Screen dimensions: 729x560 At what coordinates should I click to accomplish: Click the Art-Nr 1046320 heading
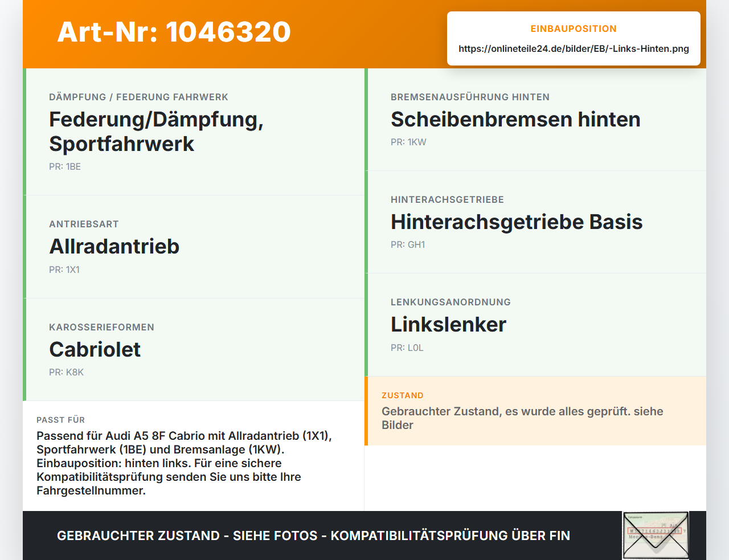click(x=174, y=32)
